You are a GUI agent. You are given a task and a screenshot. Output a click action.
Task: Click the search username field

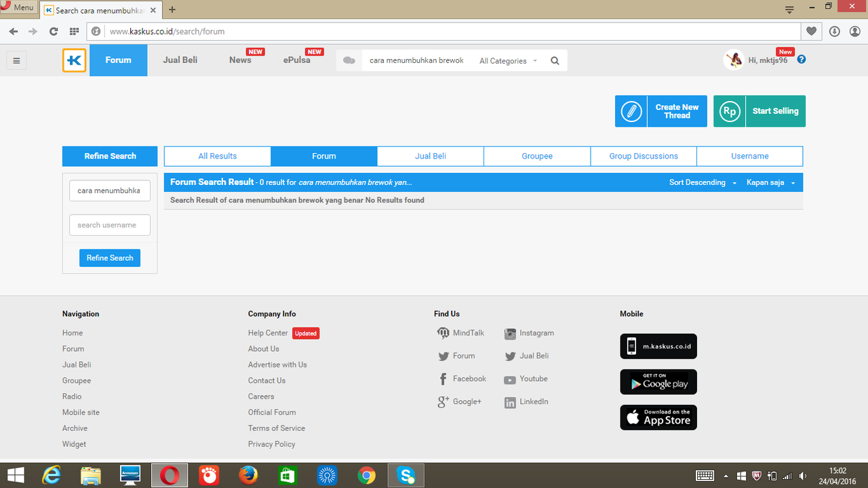110,225
